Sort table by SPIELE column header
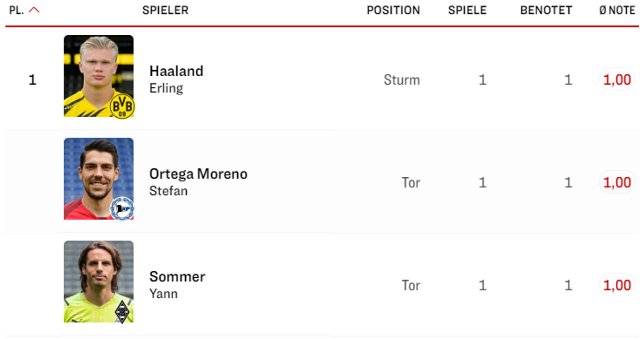The image size is (644, 339). coord(468,10)
